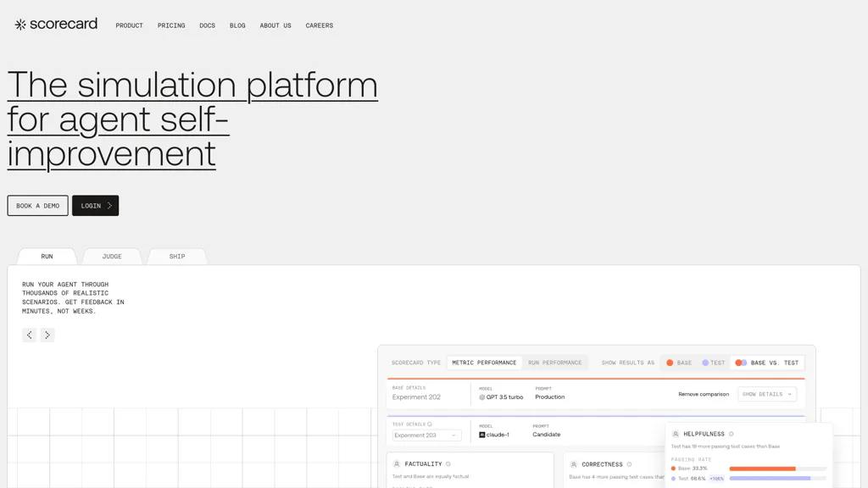Click the orange Base passing rate bar
The height and width of the screenshot is (488, 868).
762,469
